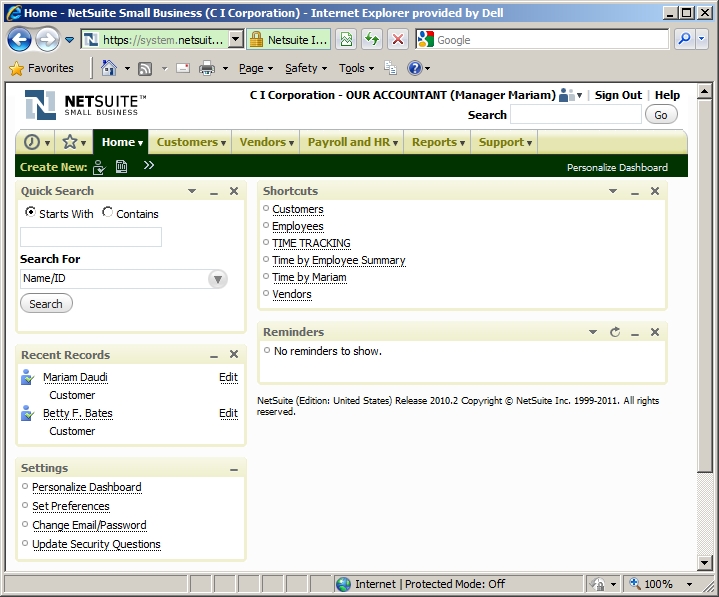Click the Quick Search 'Search' button
719x597 pixels.
(46, 304)
